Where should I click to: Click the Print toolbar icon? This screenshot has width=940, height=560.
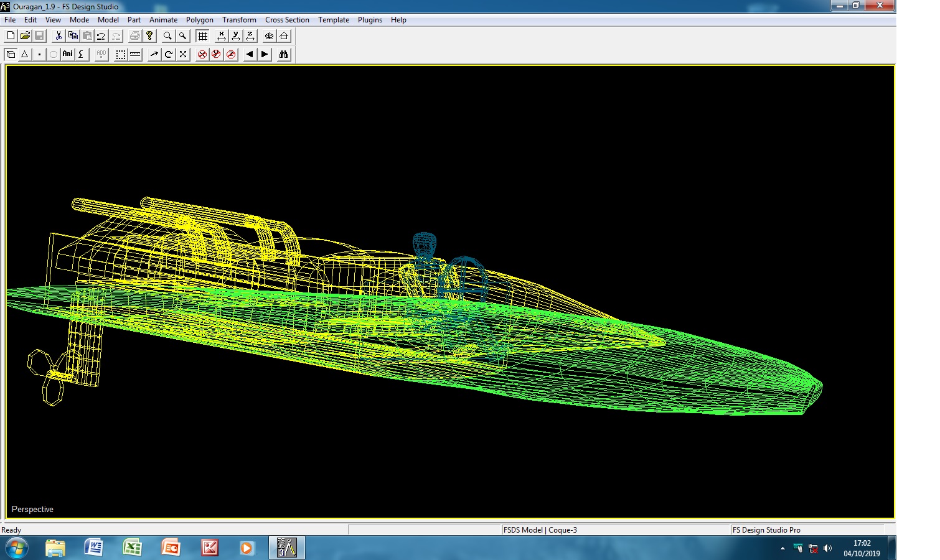[x=135, y=36]
